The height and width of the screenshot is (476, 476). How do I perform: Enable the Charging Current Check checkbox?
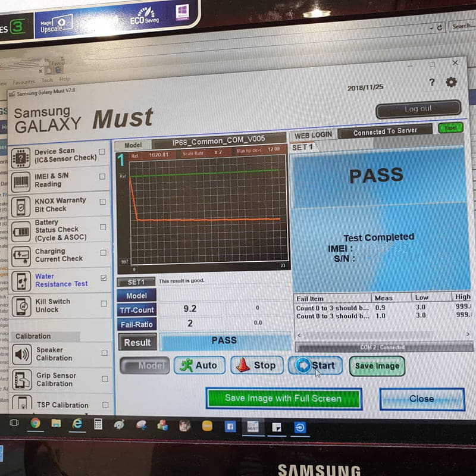pos(103,252)
